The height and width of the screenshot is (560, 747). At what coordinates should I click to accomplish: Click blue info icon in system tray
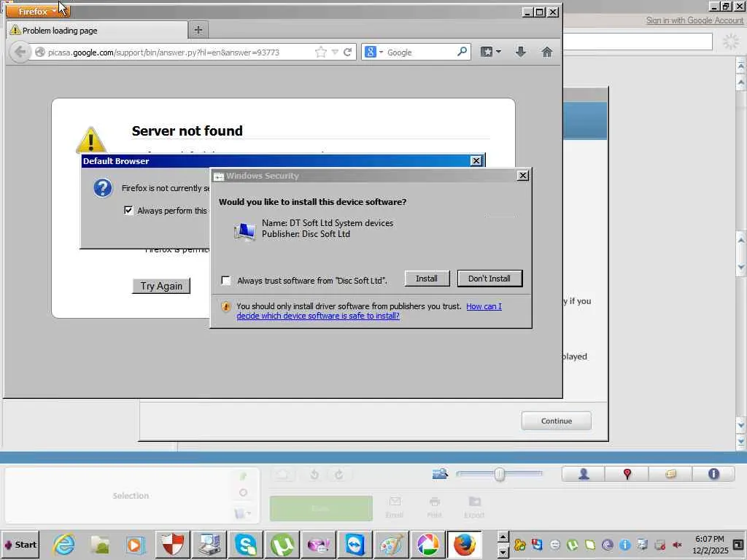click(624, 545)
